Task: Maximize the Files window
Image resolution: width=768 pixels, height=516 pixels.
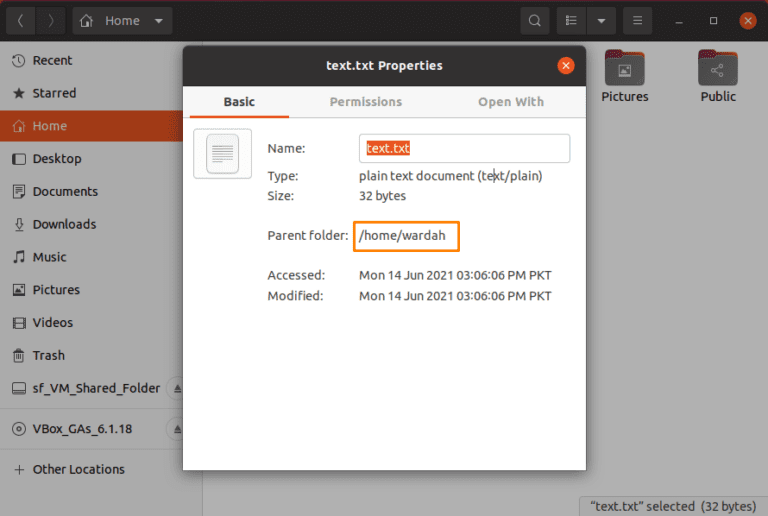Action: coord(713,21)
